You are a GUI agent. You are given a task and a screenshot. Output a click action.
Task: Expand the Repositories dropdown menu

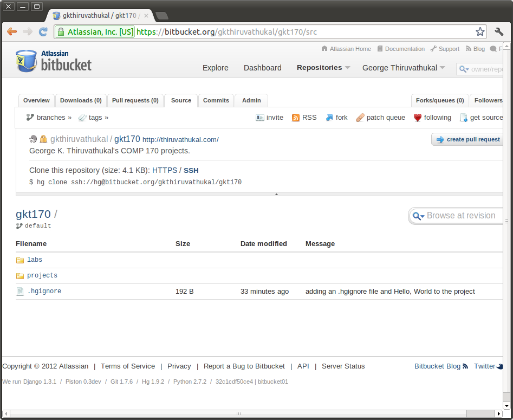323,68
